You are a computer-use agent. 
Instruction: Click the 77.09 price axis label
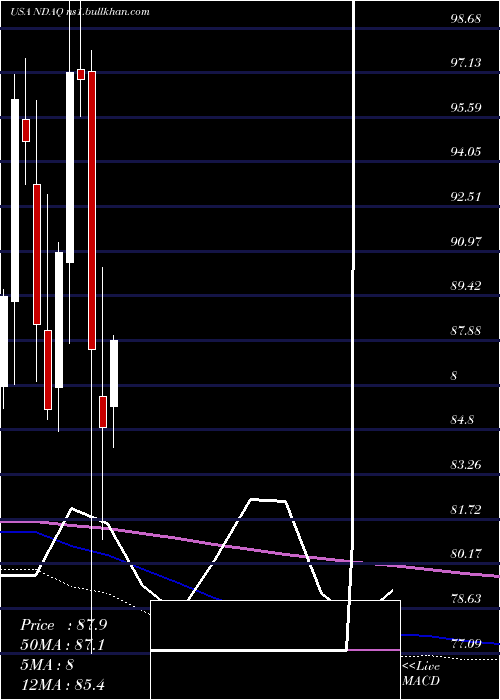pyautogui.click(x=466, y=644)
